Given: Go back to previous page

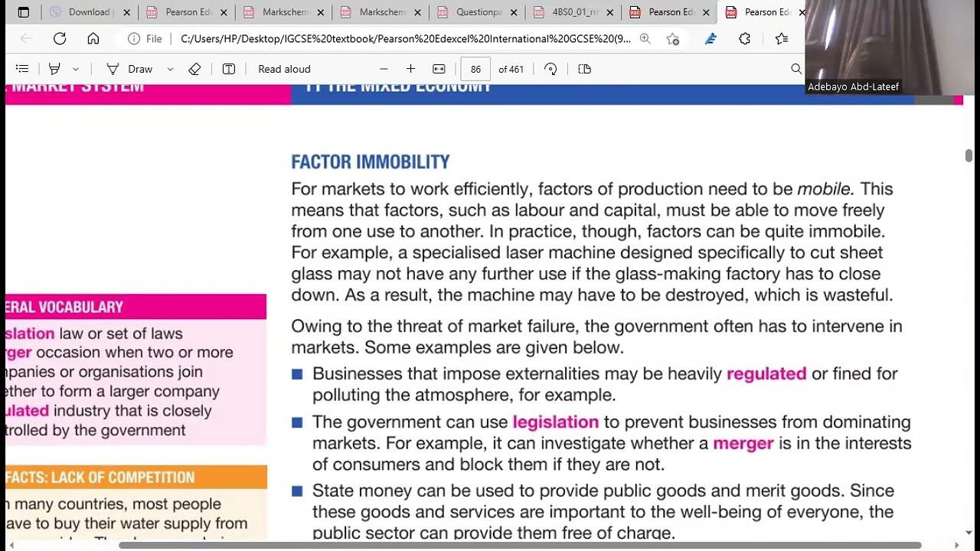Looking at the screenshot, I should coord(26,39).
